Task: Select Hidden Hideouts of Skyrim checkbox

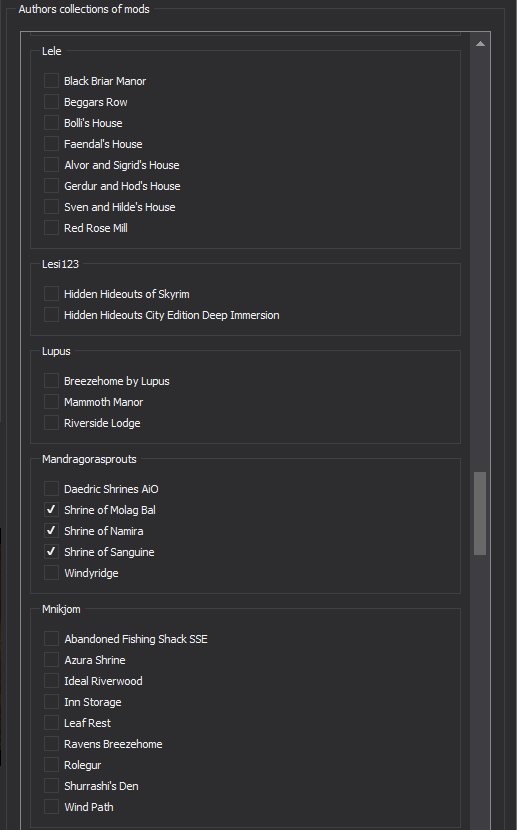Action: tap(51, 293)
